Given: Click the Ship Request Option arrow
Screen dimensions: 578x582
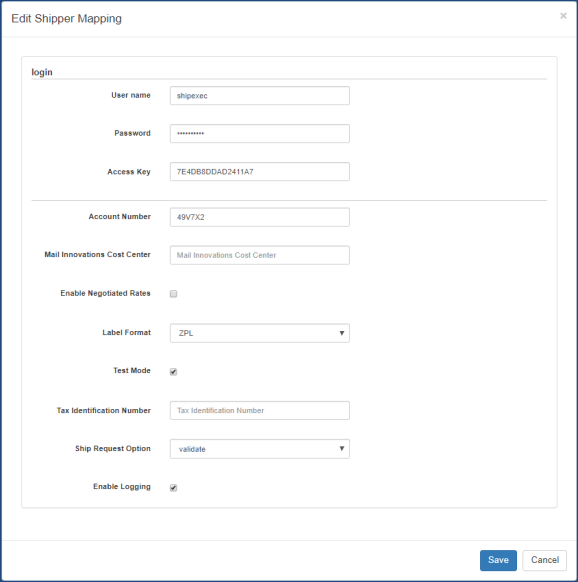Looking at the screenshot, I should (x=342, y=449).
